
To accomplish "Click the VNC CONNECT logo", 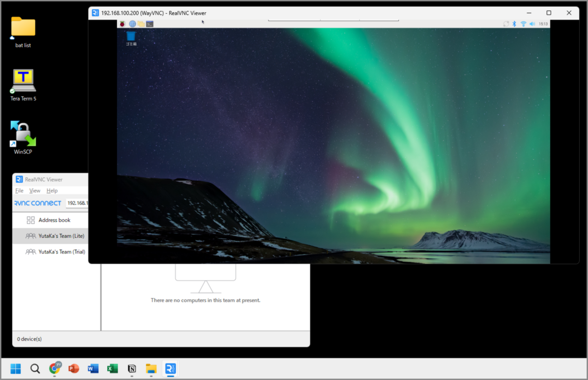I will point(38,203).
